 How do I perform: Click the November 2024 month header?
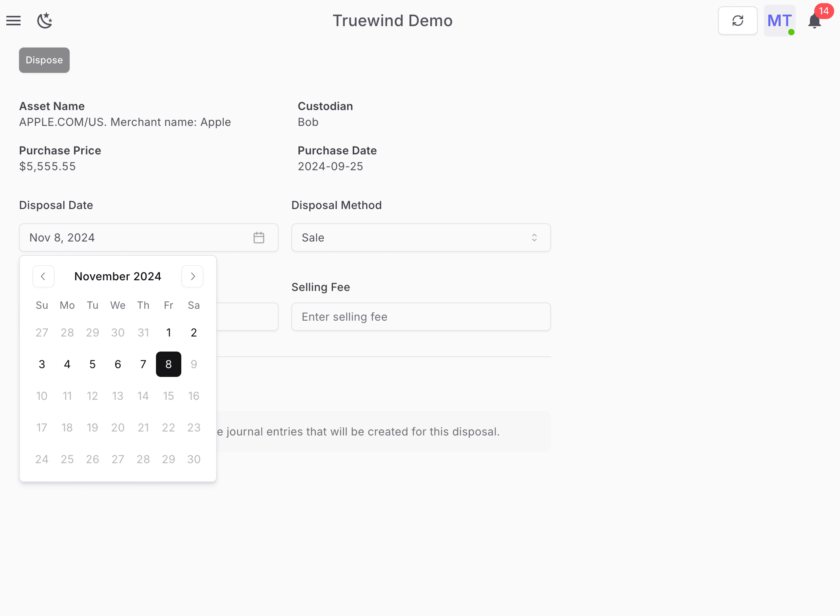118,276
